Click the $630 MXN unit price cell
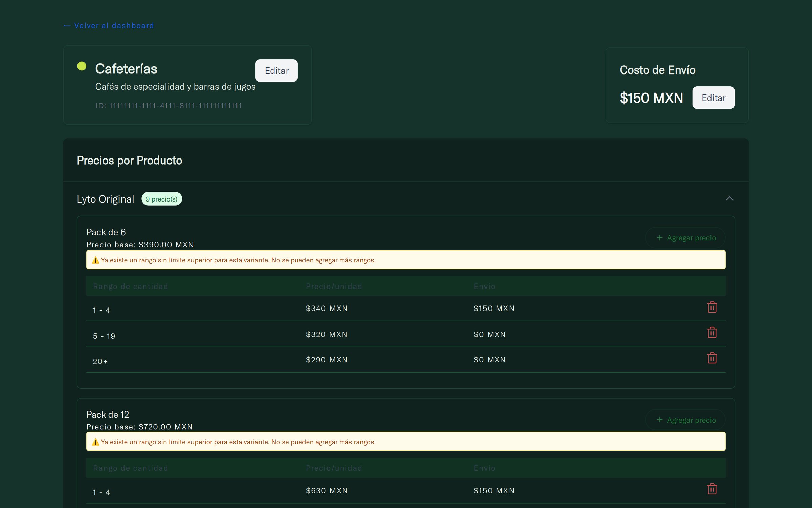 (x=326, y=490)
